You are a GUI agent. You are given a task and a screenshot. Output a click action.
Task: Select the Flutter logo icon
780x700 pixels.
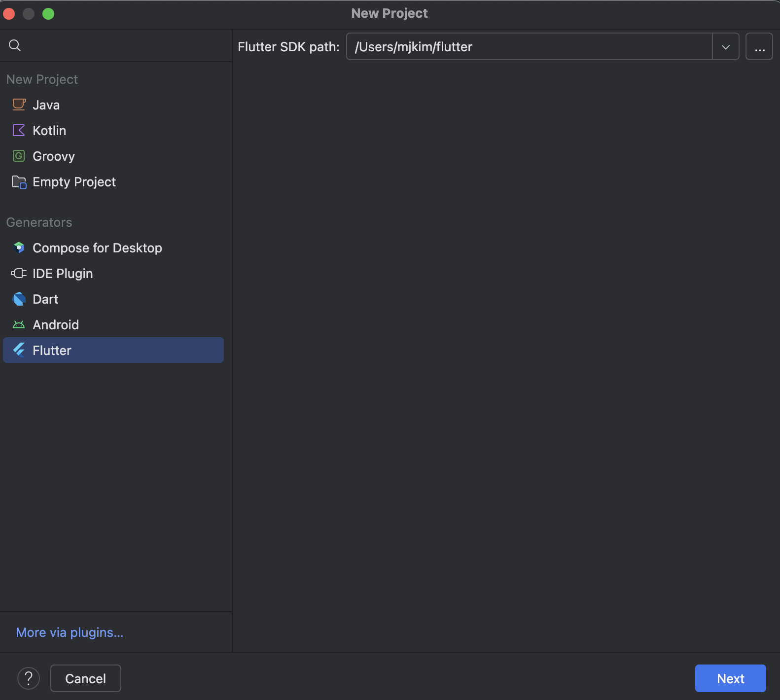coord(19,350)
